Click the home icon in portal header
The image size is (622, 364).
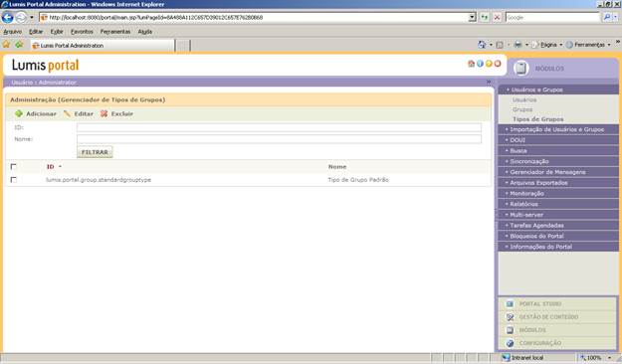472,64
